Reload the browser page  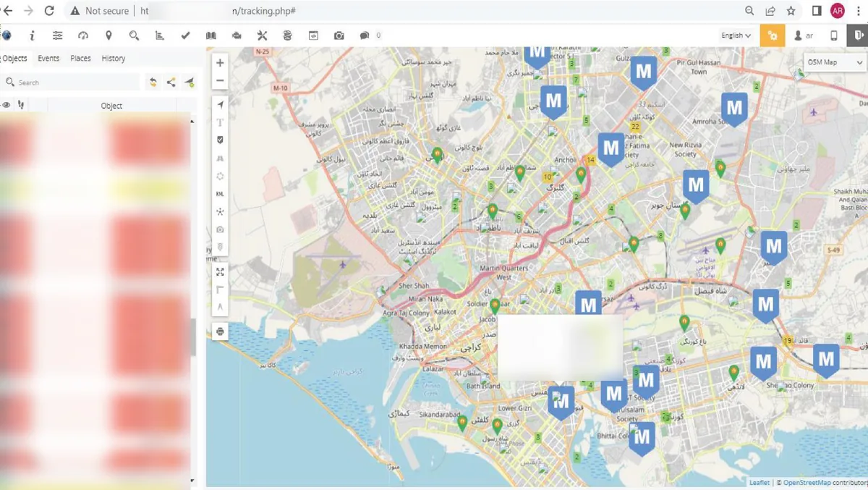tap(49, 11)
